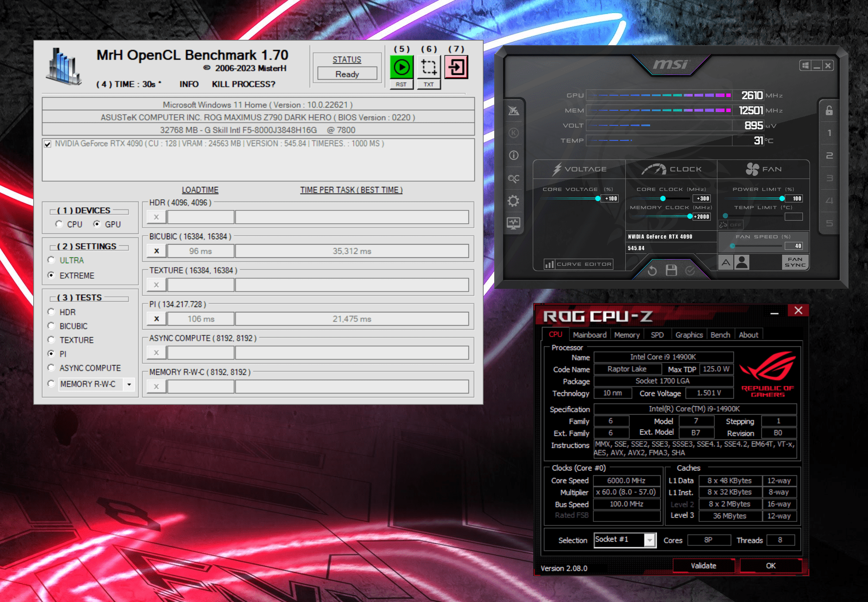Click the reset arrow icon in Afterburner
Viewport: 868px width, 602px height.
[x=652, y=270]
